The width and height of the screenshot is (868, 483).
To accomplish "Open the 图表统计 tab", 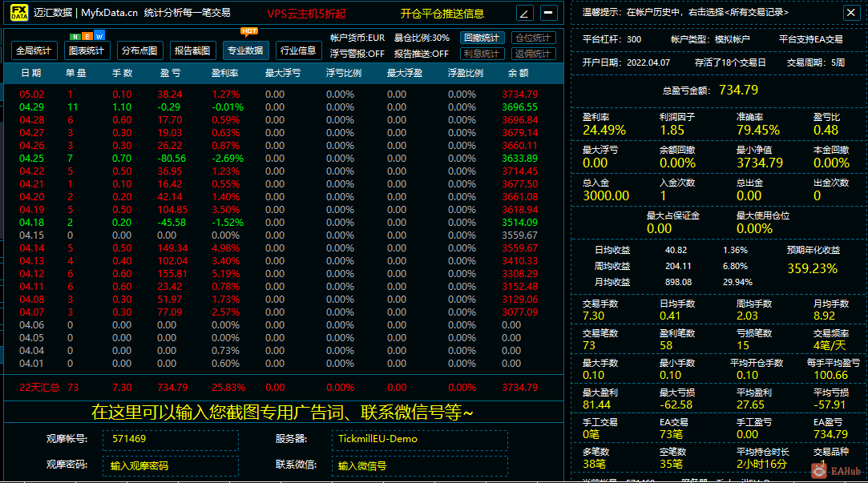I will pos(87,50).
